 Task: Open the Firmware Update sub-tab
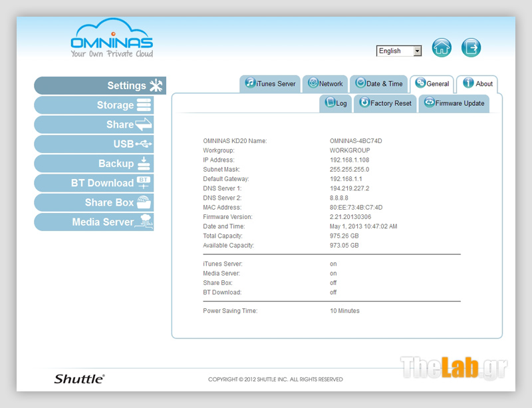(454, 103)
